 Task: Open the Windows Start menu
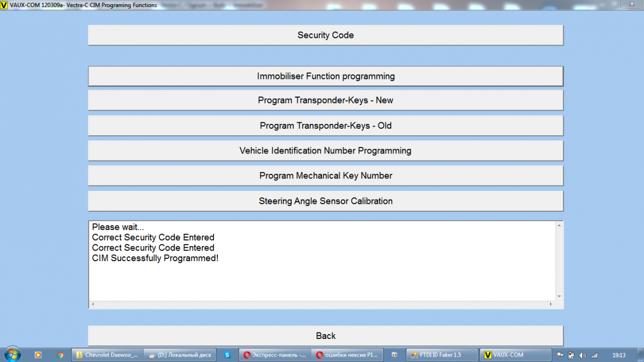pos(12,354)
